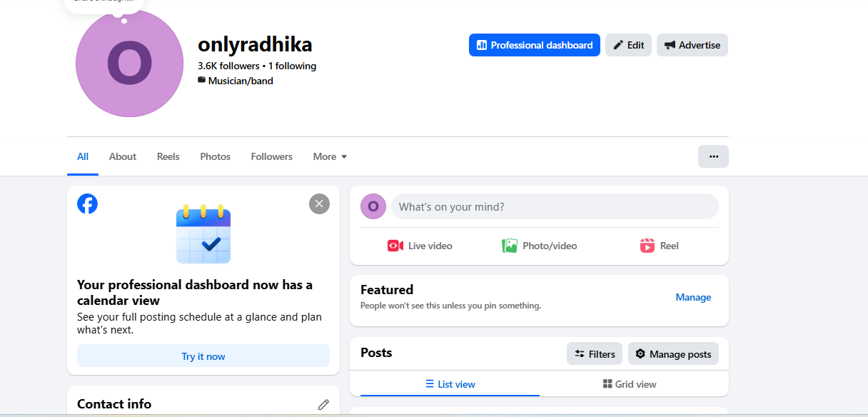Click the Musician/band category text
The width and height of the screenshot is (868, 417).
click(241, 81)
